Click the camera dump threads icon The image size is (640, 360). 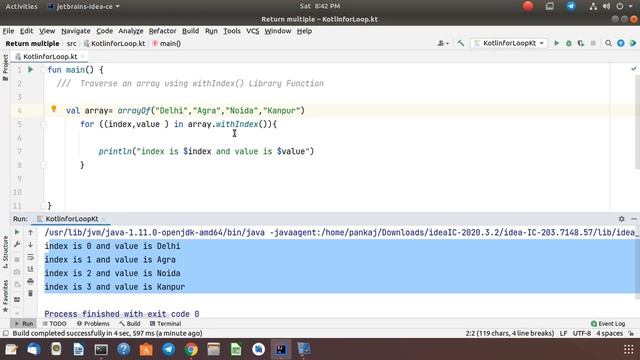pos(17,272)
